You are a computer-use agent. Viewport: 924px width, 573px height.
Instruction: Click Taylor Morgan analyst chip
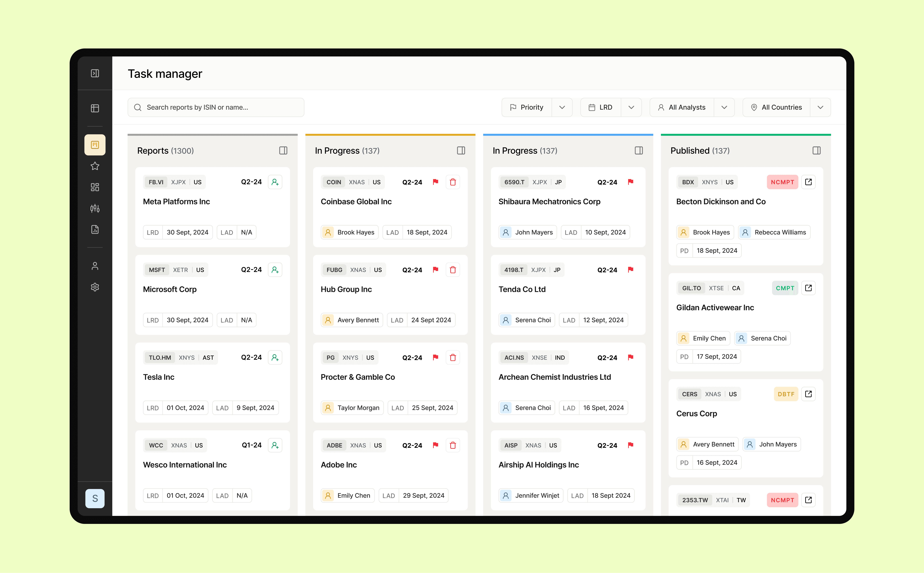[x=352, y=408]
